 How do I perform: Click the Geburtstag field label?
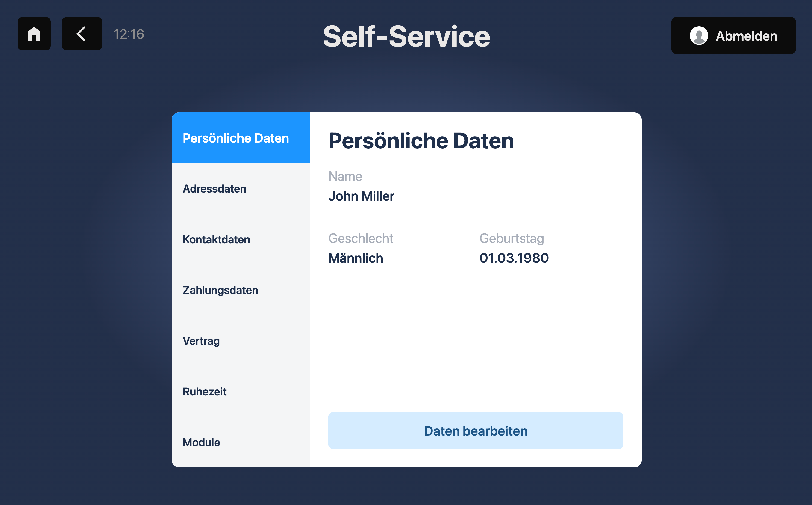(512, 238)
